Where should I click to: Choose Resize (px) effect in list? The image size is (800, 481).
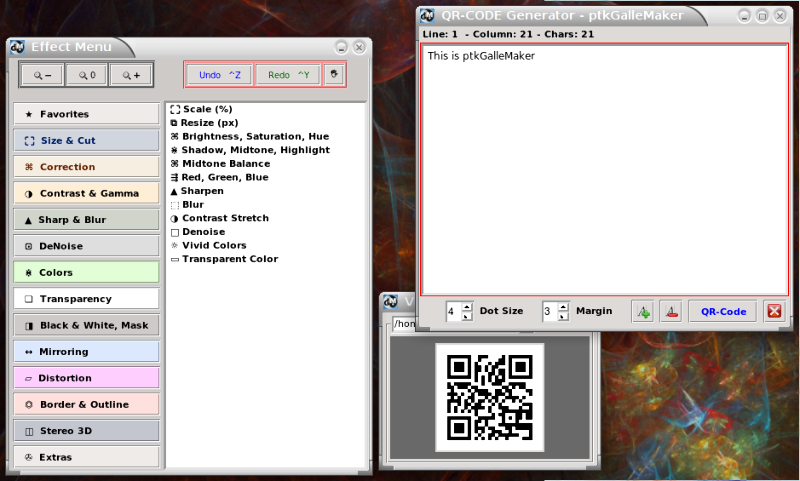[x=204, y=123]
